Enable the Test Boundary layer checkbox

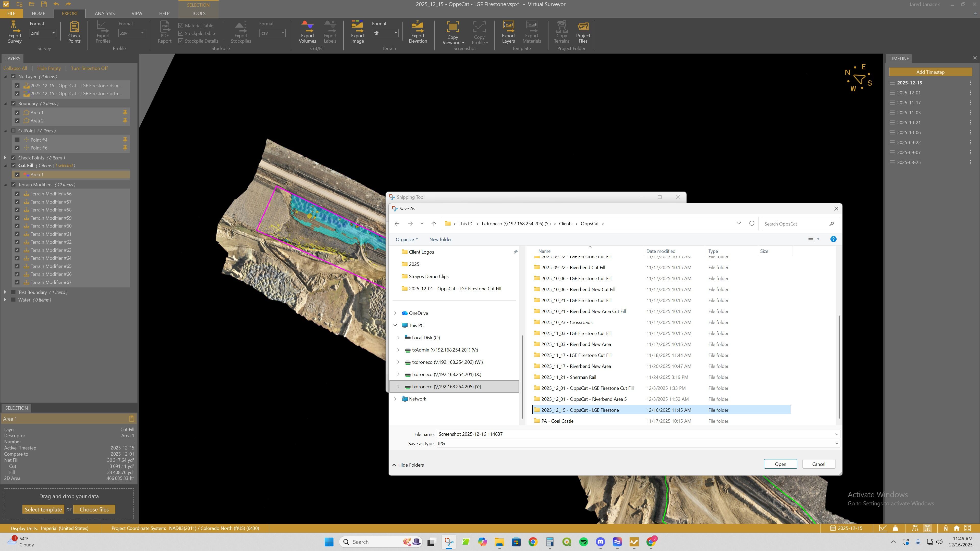[13, 292]
